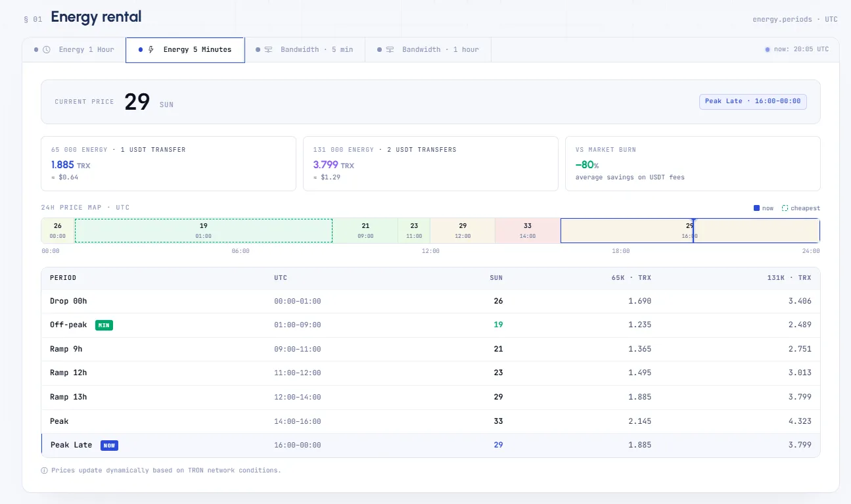Select the "Drop 00h" period row label
This screenshot has height=504, width=851.
(x=68, y=301)
